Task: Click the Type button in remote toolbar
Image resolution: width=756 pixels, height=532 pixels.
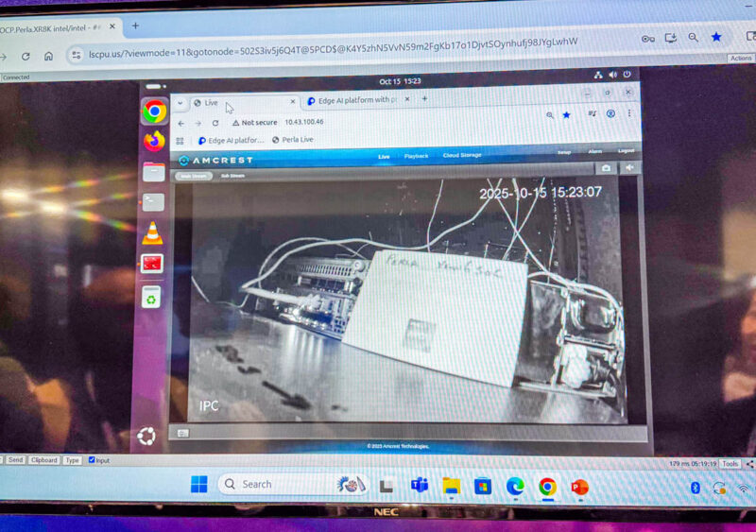Action: point(73,460)
